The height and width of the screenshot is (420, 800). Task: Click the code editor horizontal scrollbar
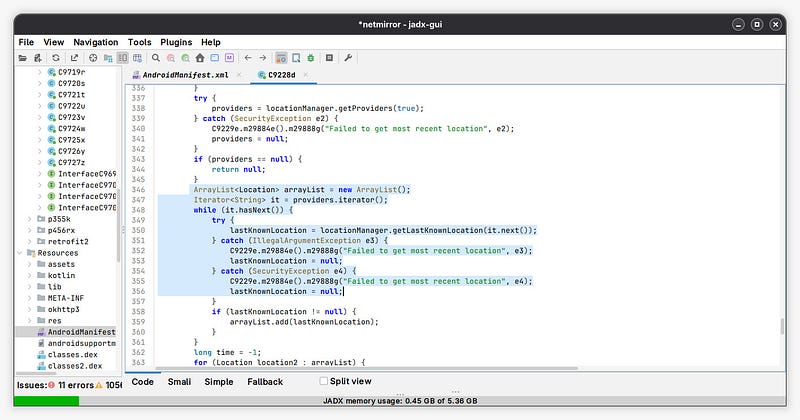[366, 368]
